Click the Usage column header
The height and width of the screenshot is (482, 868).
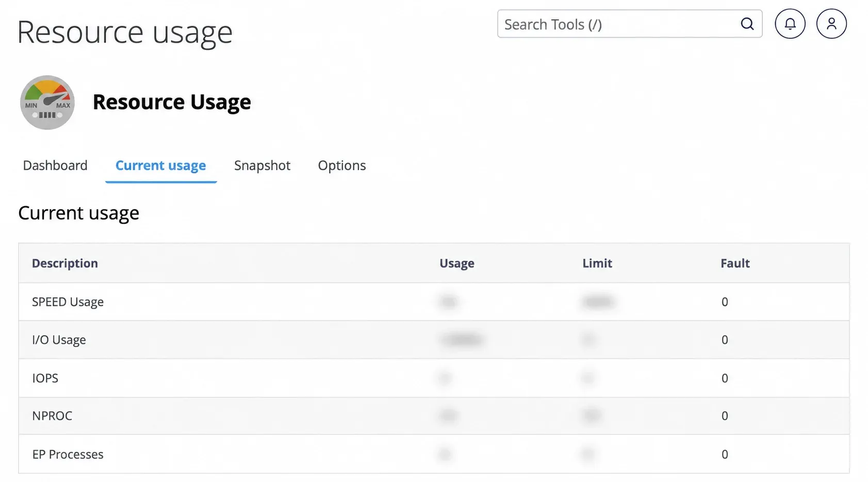(x=456, y=263)
